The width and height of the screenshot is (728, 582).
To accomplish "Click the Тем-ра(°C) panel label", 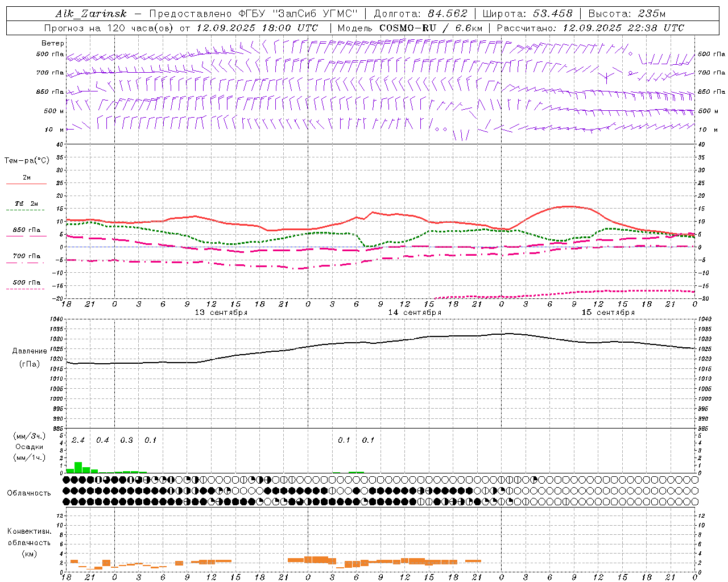I will click(x=27, y=160).
